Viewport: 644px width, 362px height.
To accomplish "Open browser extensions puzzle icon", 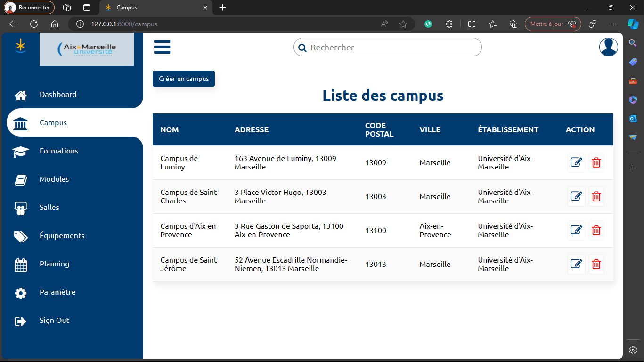I will pyautogui.click(x=449, y=24).
